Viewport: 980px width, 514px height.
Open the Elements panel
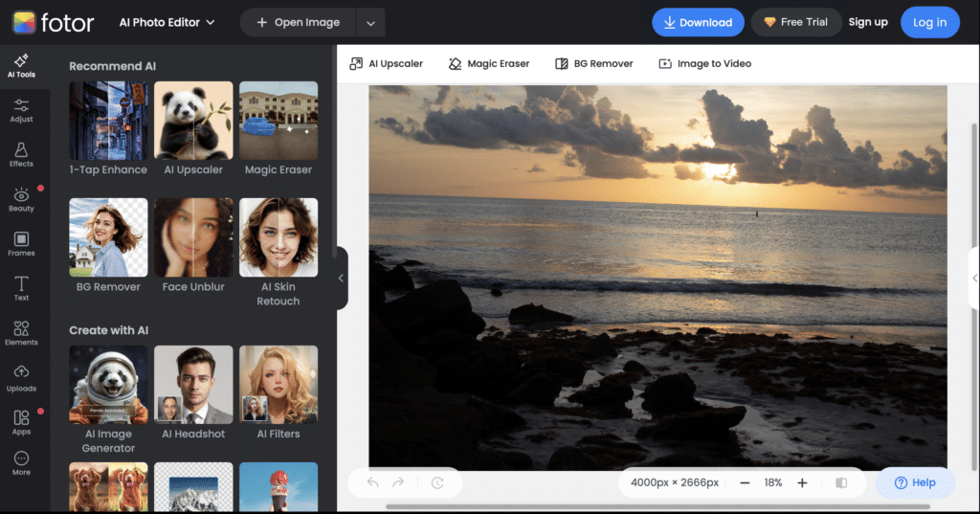coord(21,333)
